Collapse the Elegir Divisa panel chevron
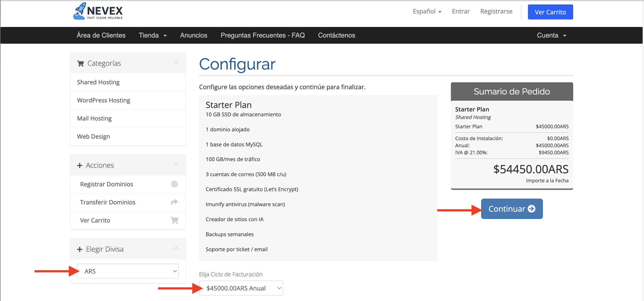This screenshot has width=644, height=301. point(176,248)
